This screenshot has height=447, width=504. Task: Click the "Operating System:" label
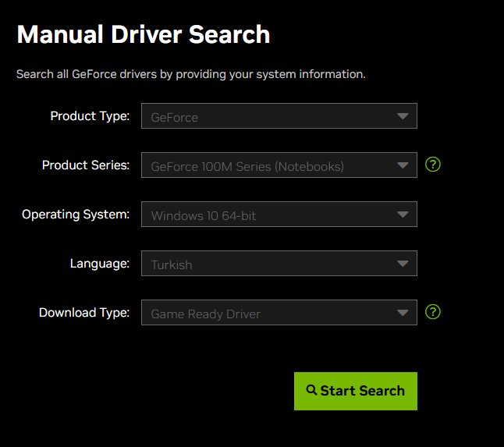click(x=76, y=215)
